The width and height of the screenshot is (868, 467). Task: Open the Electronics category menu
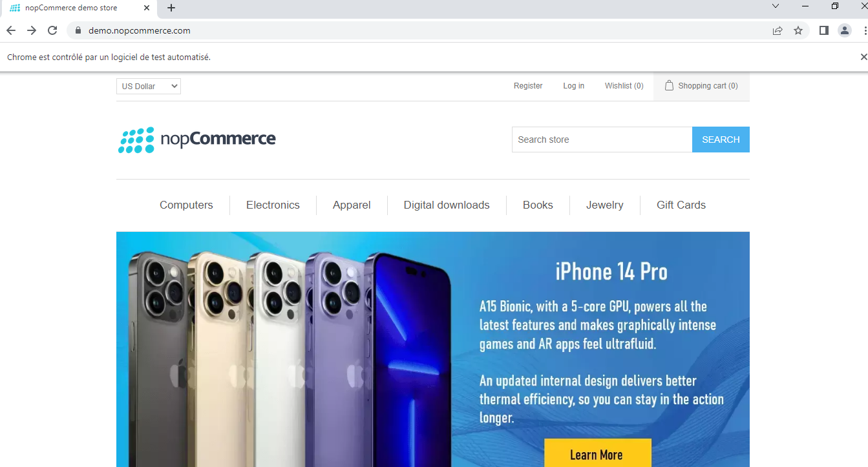click(273, 205)
